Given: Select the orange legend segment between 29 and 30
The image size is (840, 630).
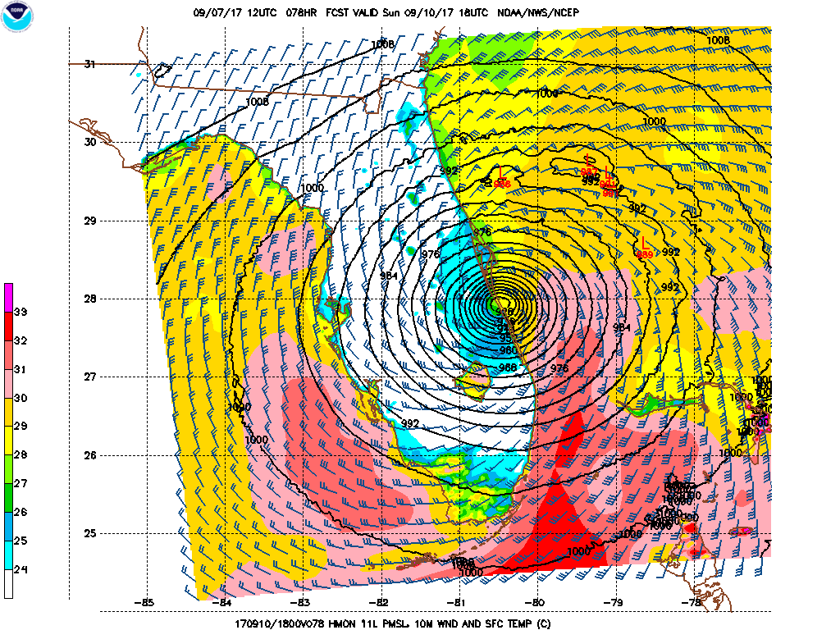Looking at the screenshot, I should point(8,412).
